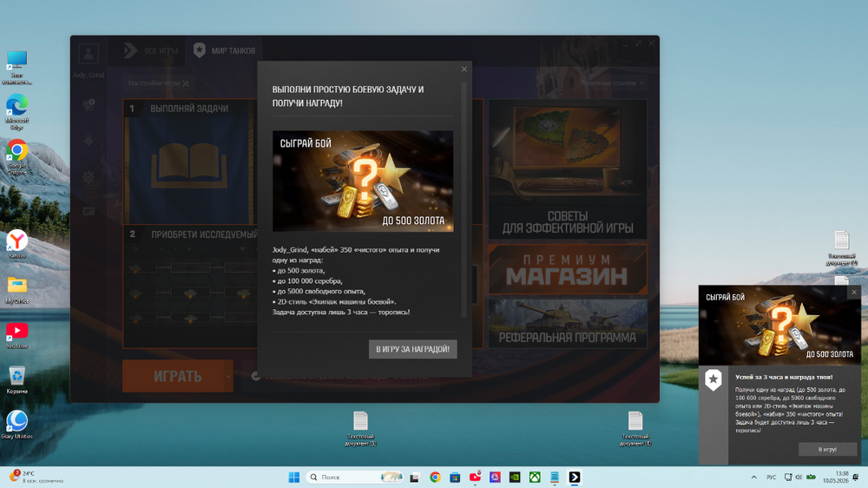Select the bottom 'Текстовый документ (4)' desktop file

pyautogui.click(x=635, y=429)
